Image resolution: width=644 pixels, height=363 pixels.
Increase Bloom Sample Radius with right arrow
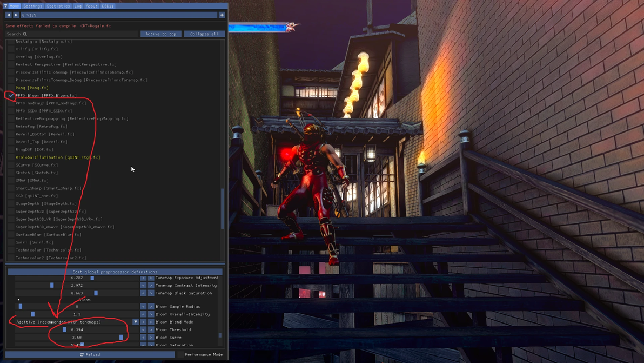coord(151,307)
